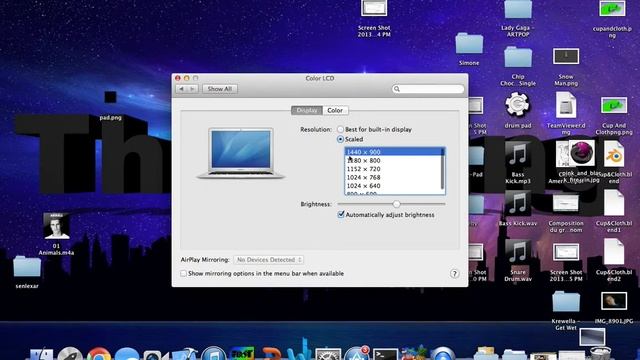Open the AirPlay Mirroring dropdown
The width and height of the screenshot is (640, 360).
pyautogui.click(x=269, y=260)
